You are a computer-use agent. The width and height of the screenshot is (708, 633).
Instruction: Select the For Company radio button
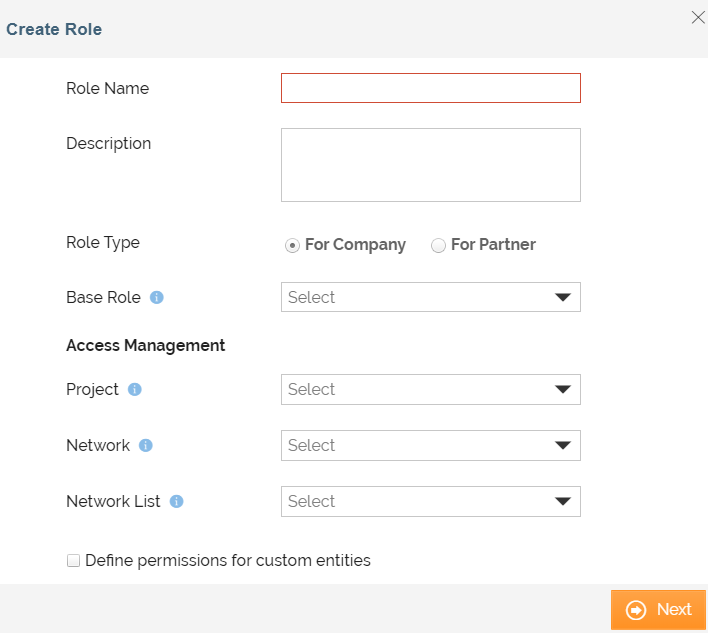pos(292,246)
